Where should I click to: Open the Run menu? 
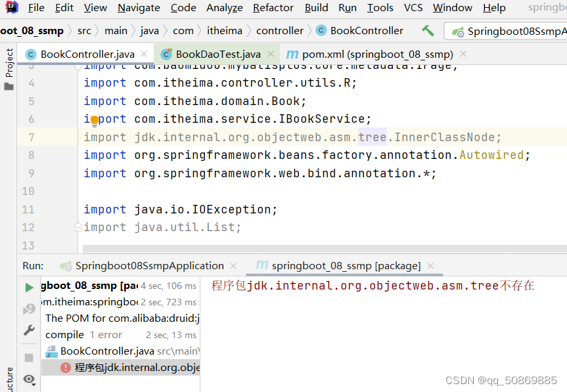(348, 8)
